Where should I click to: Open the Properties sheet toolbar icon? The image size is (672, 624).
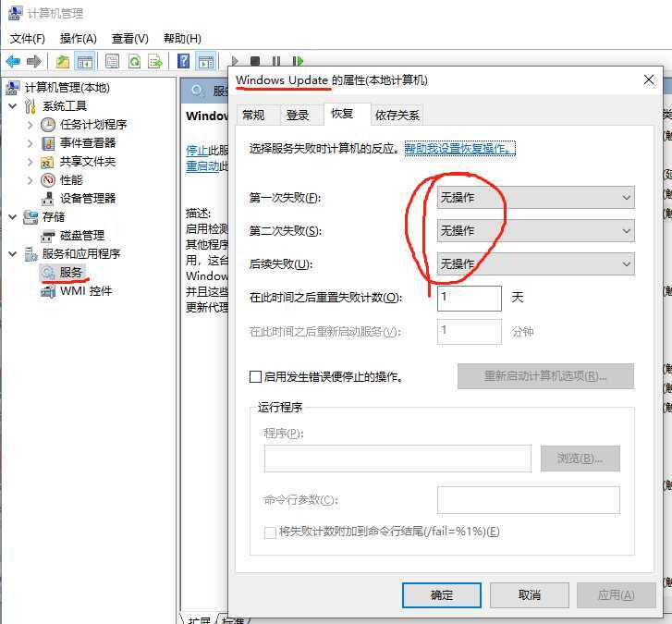pyautogui.click(x=112, y=62)
